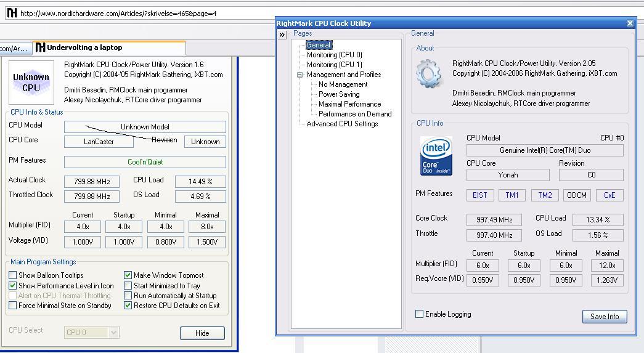Image resolution: width=644 pixels, height=353 pixels.
Task: Click the Maximal Req.Vcore 1.263V field
Action: pos(607,280)
